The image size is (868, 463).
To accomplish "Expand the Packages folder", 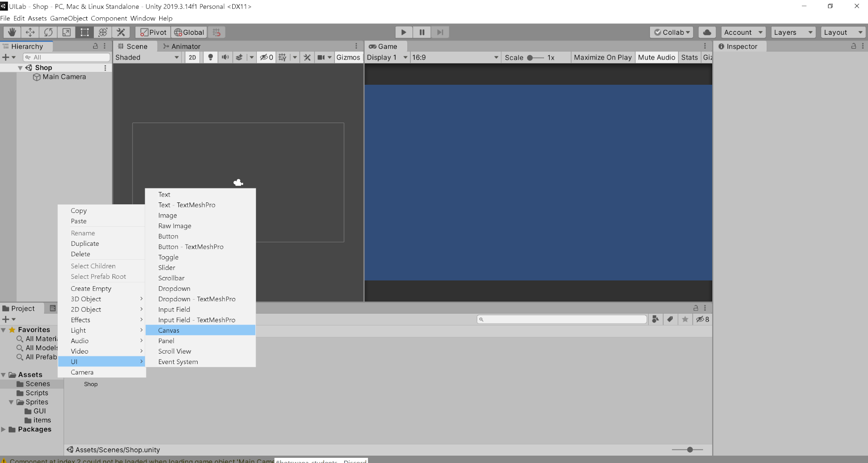I will click(x=3, y=430).
